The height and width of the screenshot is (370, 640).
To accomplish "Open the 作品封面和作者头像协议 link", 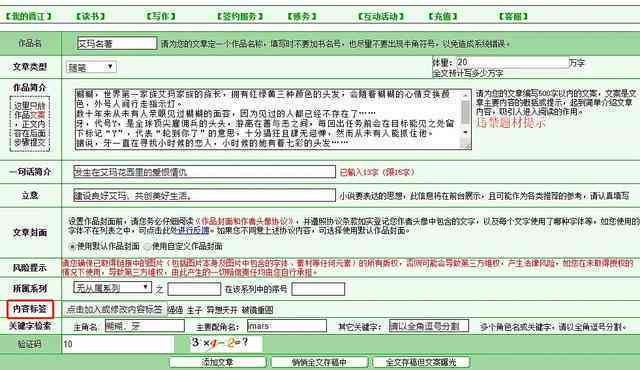I will (x=245, y=222).
